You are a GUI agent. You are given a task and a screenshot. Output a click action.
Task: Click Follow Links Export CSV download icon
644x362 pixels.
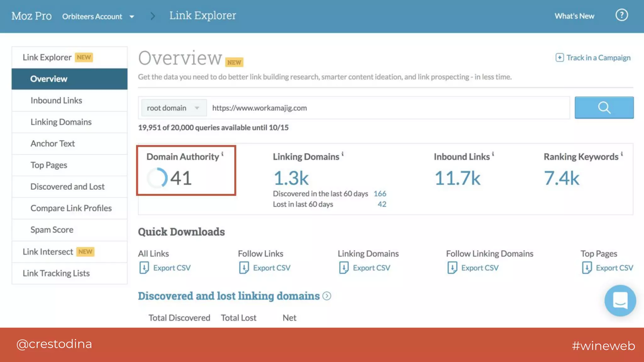pos(244,268)
